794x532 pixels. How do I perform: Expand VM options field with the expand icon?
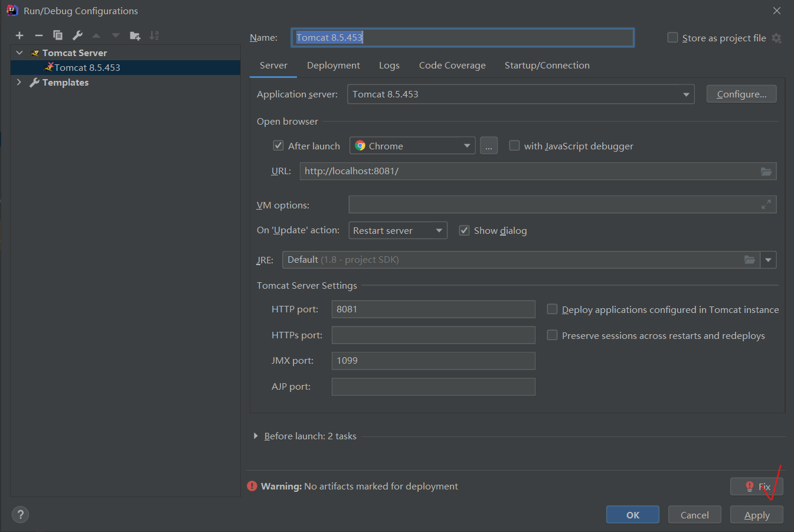(x=766, y=204)
